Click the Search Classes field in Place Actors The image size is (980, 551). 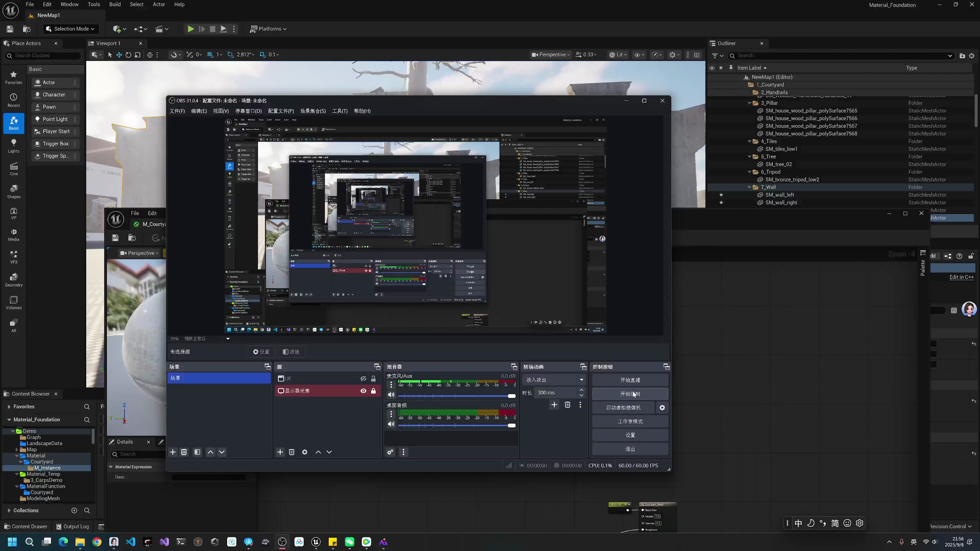point(43,55)
